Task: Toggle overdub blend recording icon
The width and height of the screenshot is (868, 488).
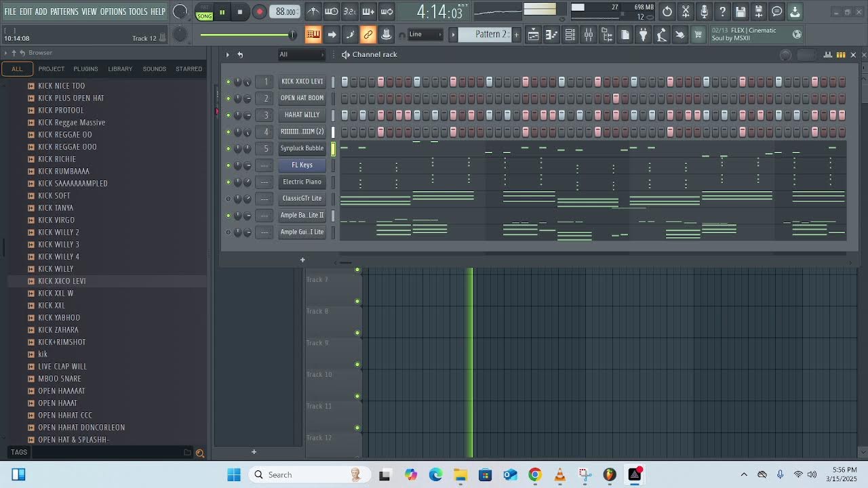Action: [368, 12]
